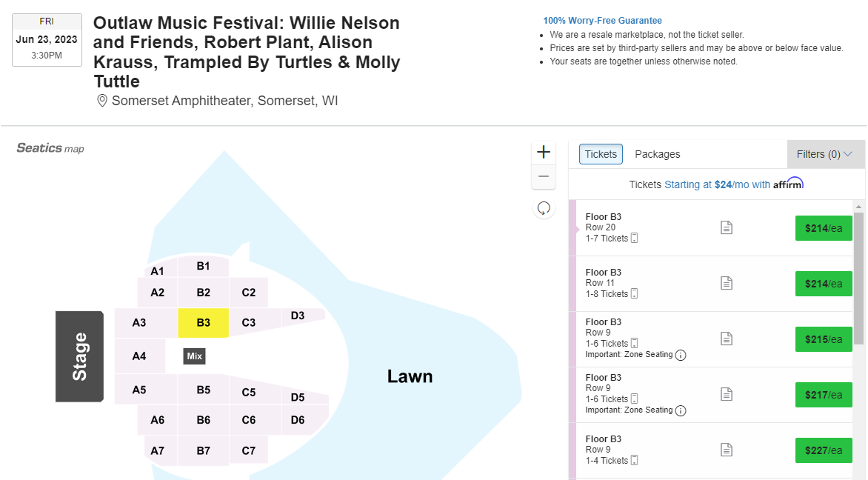Switch to the Tickets tab
Screen dimensions: 868x480
pos(601,154)
